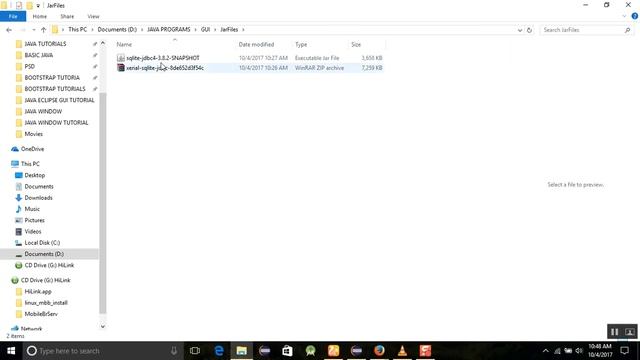Viewport: 640px width, 360px height.
Task: Click navigation pane scroll up arrow
Action: pyautogui.click(x=103, y=43)
